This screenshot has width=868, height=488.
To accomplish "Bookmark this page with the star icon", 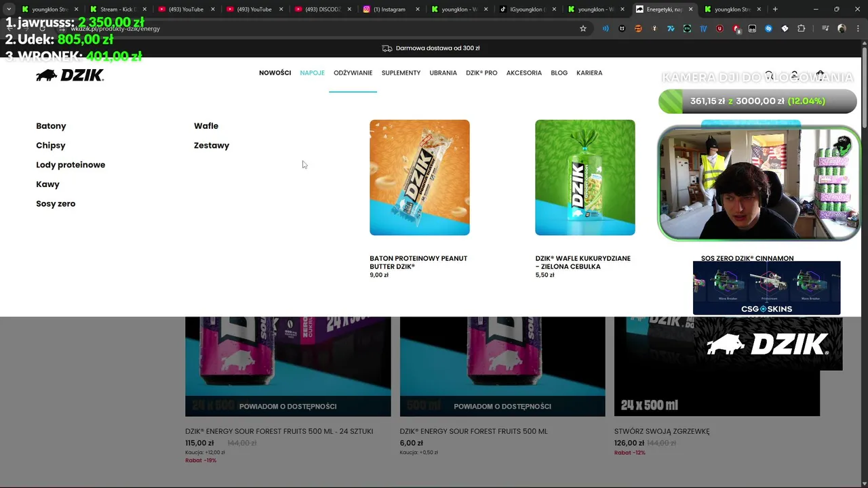I will [583, 28].
